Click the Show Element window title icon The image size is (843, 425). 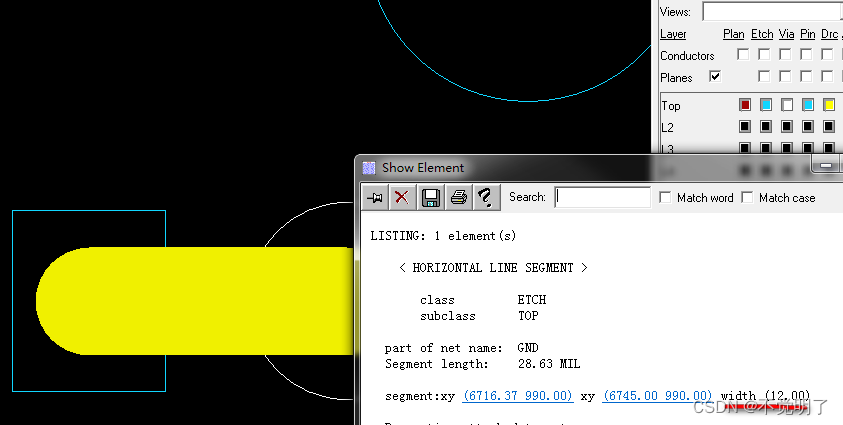click(369, 168)
